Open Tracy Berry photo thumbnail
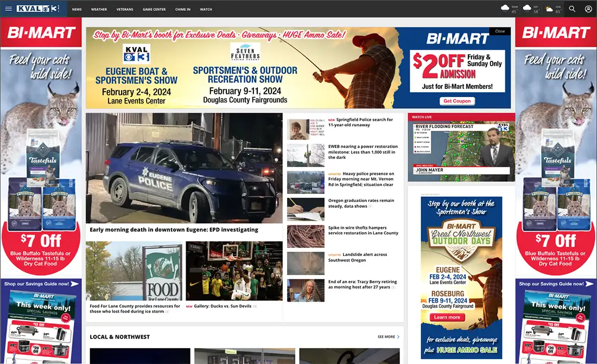This screenshot has height=364, width=597. [x=306, y=291]
